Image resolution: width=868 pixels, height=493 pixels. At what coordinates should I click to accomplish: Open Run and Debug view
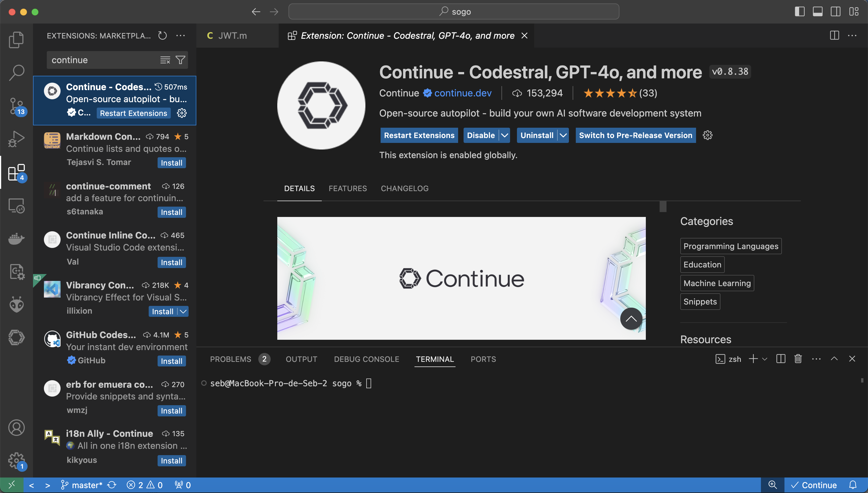16,139
